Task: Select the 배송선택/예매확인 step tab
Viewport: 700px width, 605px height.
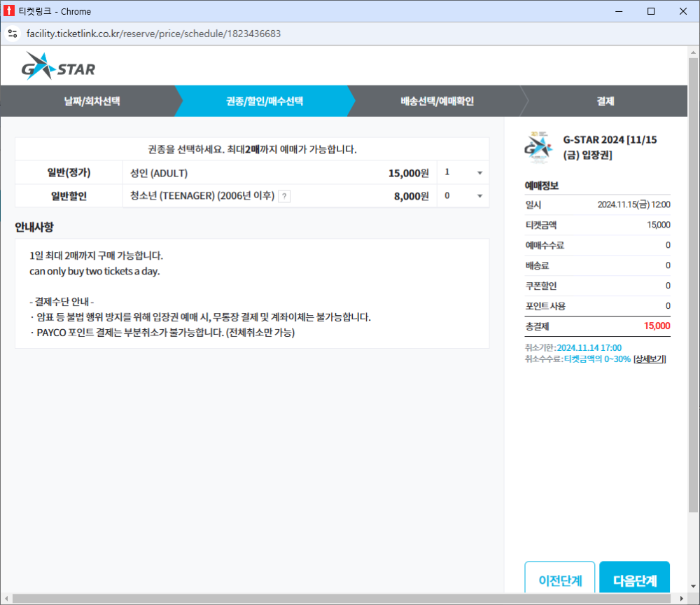Action: (x=437, y=101)
